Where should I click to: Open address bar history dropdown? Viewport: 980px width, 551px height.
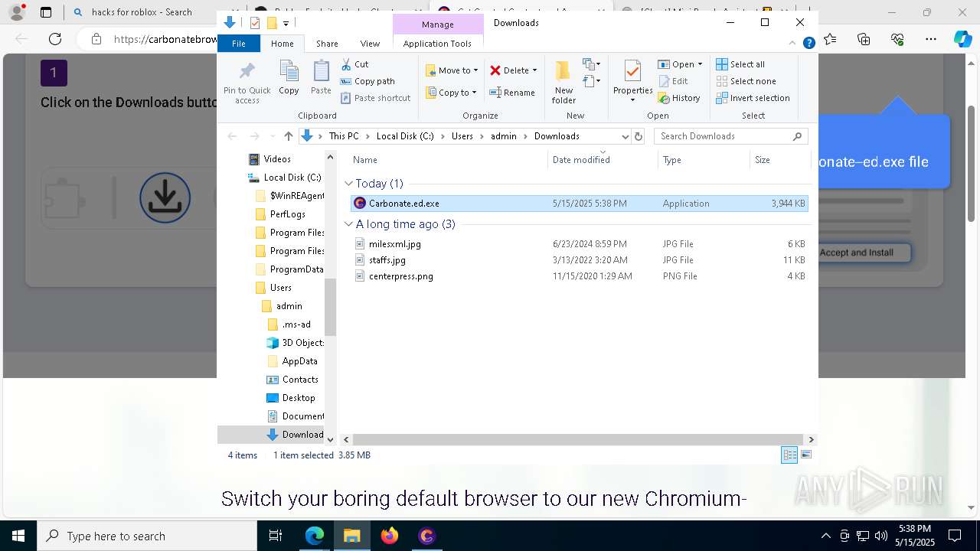pyautogui.click(x=625, y=136)
